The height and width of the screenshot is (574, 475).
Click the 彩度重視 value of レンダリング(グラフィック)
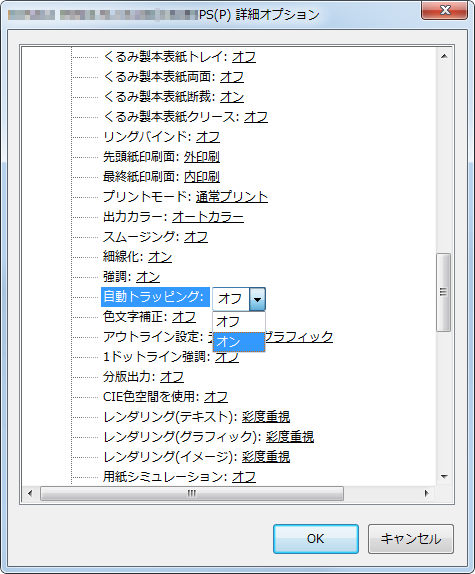(x=290, y=436)
